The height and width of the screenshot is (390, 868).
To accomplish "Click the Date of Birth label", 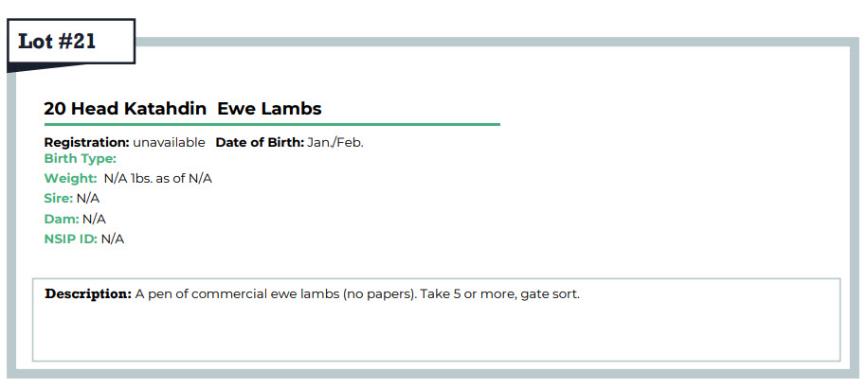I will point(260,143).
